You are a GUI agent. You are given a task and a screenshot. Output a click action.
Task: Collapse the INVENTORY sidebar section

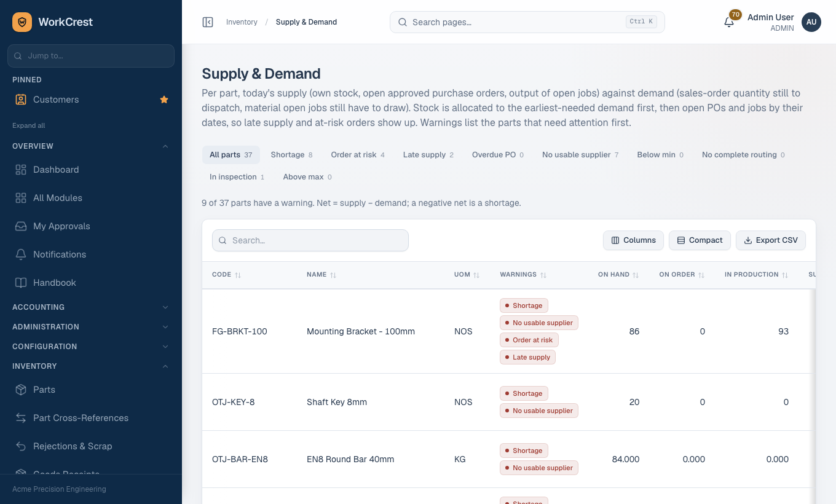(x=91, y=366)
